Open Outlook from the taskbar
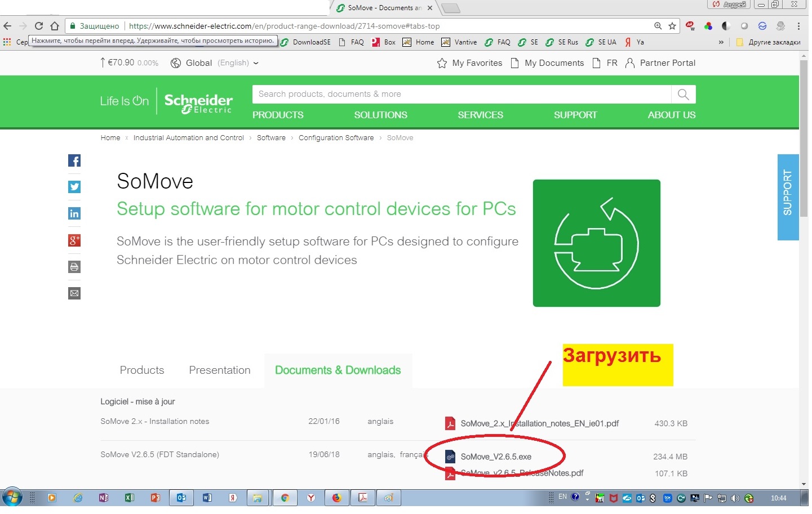The height and width of the screenshot is (514, 812). [181, 498]
